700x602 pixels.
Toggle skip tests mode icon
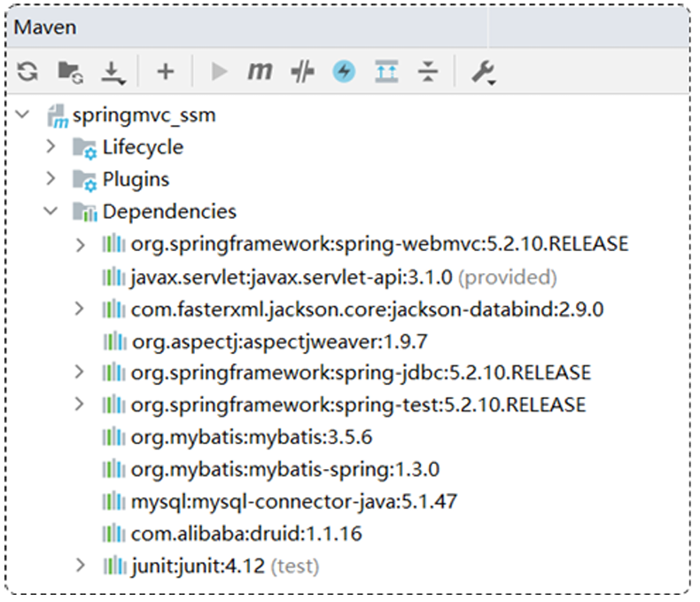302,72
